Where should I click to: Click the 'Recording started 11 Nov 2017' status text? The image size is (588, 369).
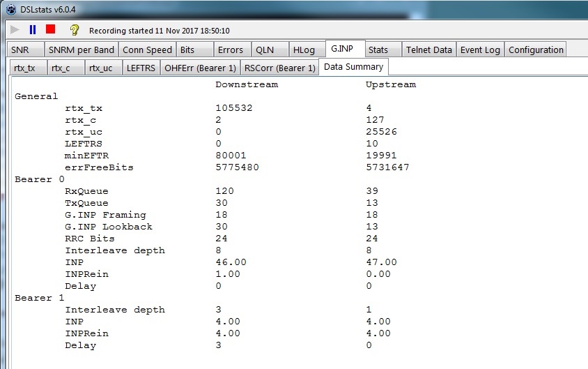tap(159, 31)
